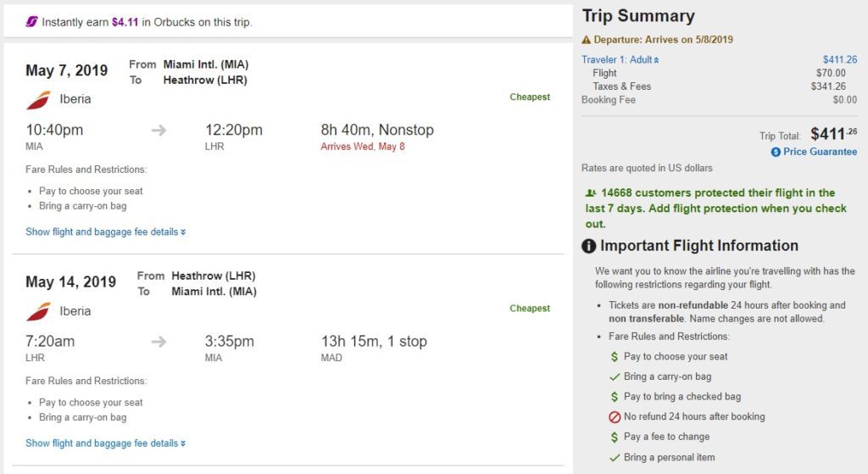Click checkmark icon beside Bring a personal item

click(x=615, y=458)
